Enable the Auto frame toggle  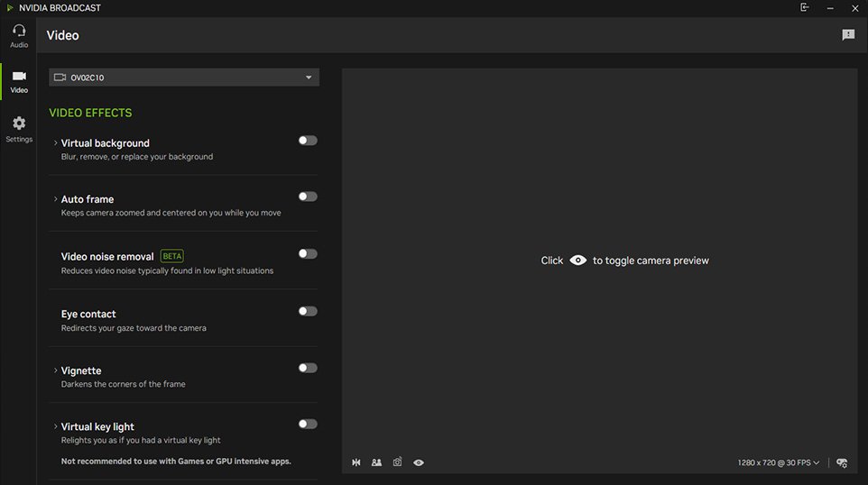pyautogui.click(x=308, y=197)
